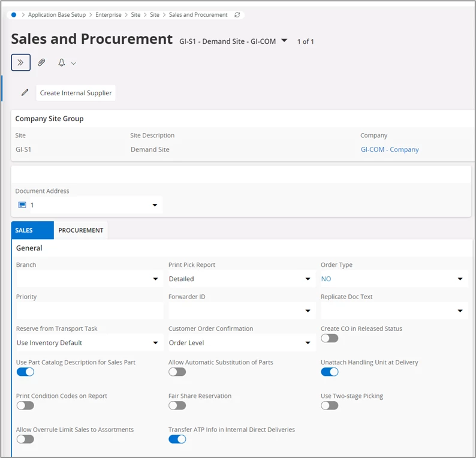Expand the Order Type dropdown
Image resolution: width=476 pixels, height=458 pixels.
tap(460, 279)
